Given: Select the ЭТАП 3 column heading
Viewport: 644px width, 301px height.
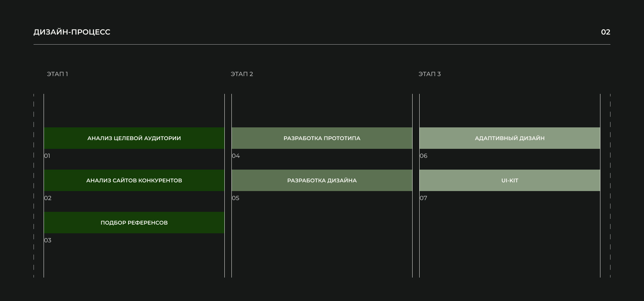Looking at the screenshot, I should pyautogui.click(x=430, y=74).
